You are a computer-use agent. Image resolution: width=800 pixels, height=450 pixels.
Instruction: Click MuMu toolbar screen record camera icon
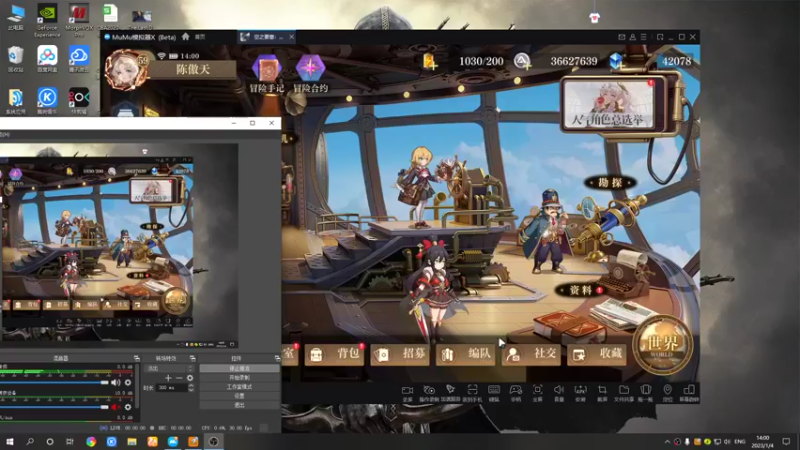tap(407, 392)
